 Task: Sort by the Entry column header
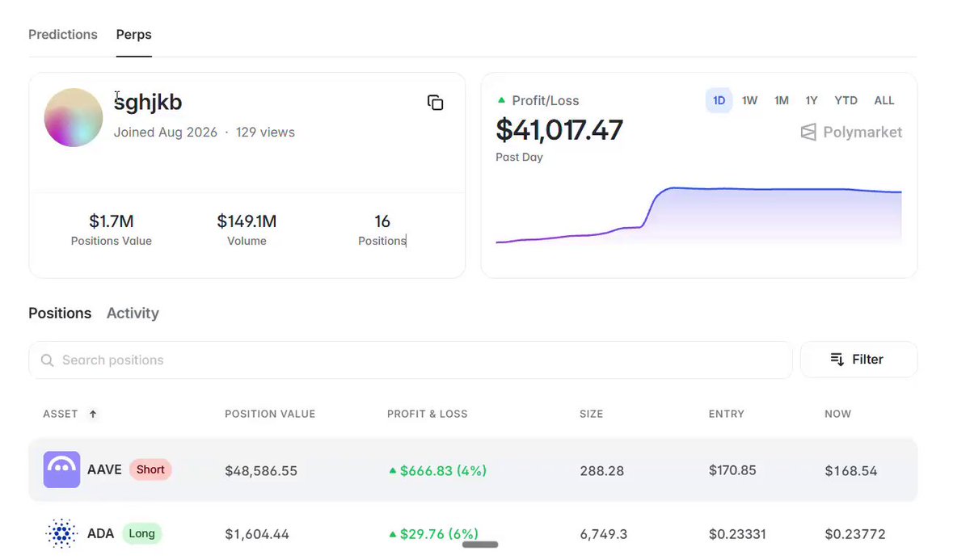(x=727, y=414)
